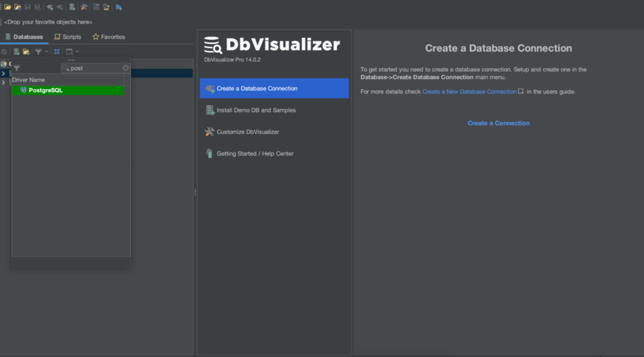Screen dimensions: 644x357
Task: Click the icon beside Install Demo DB and Samples
Action: tap(210, 110)
